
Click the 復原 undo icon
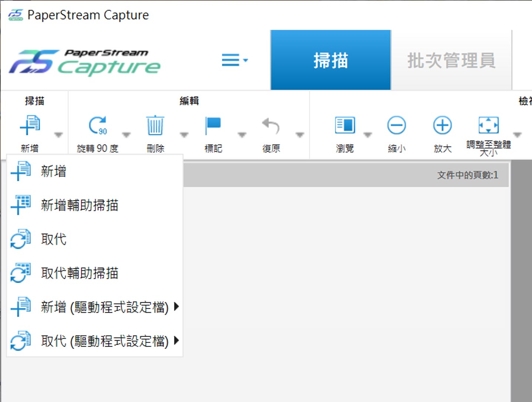click(271, 126)
